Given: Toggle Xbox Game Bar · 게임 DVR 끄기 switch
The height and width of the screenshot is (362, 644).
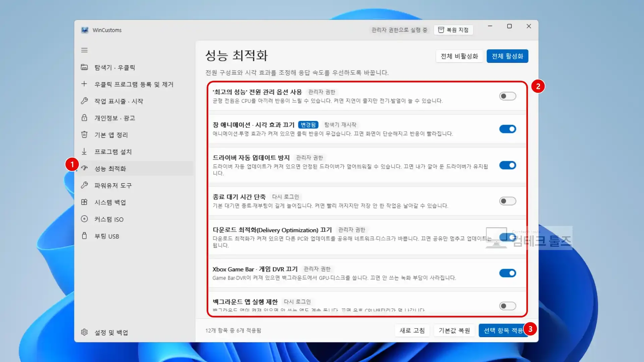Looking at the screenshot, I should click(x=507, y=273).
